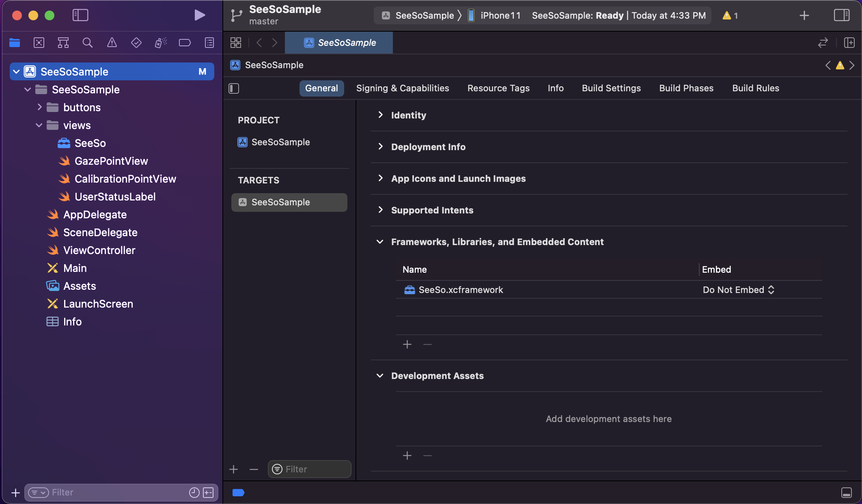Open the Symbol navigator
Viewport: 862px width, 504px height.
tap(63, 43)
